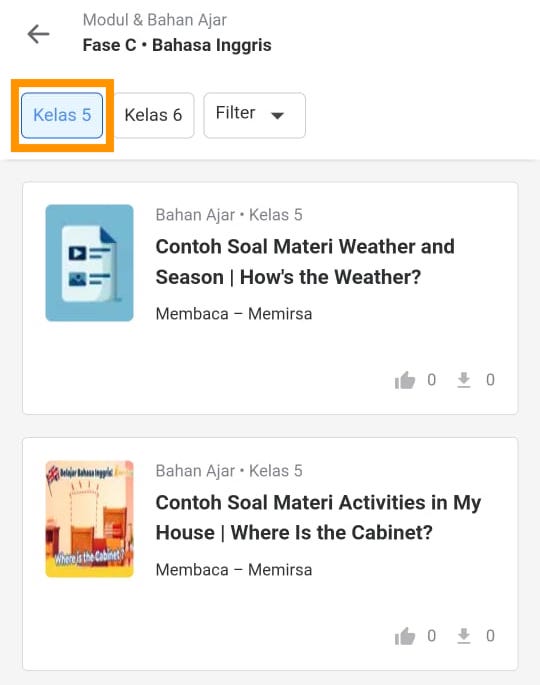
Task: Like the Activities in My House material
Action: pos(405,636)
